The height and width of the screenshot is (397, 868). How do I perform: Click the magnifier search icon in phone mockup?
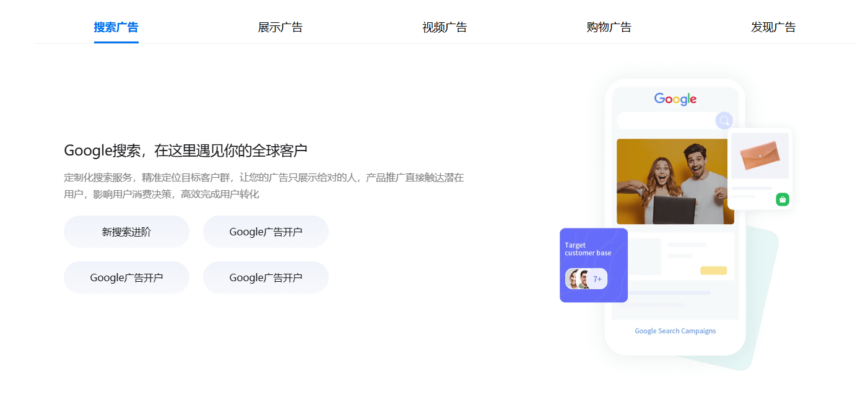pos(724,121)
